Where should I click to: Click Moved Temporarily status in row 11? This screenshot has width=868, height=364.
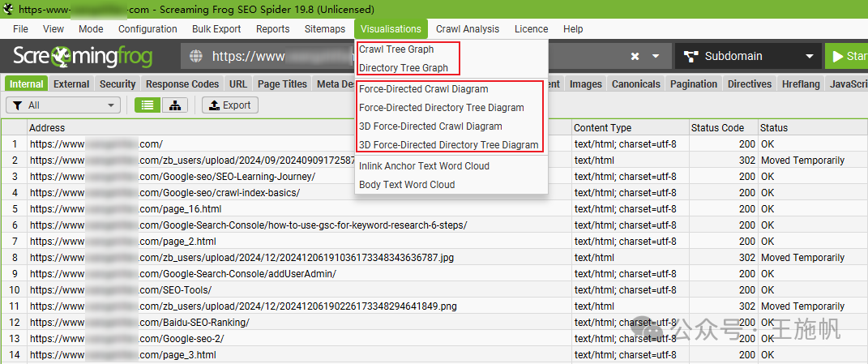coord(802,306)
